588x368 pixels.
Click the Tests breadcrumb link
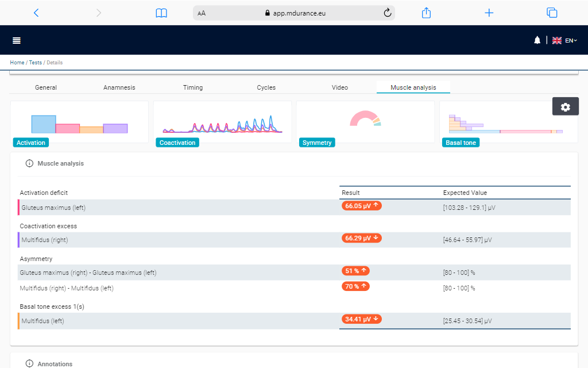[x=35, y=63]
